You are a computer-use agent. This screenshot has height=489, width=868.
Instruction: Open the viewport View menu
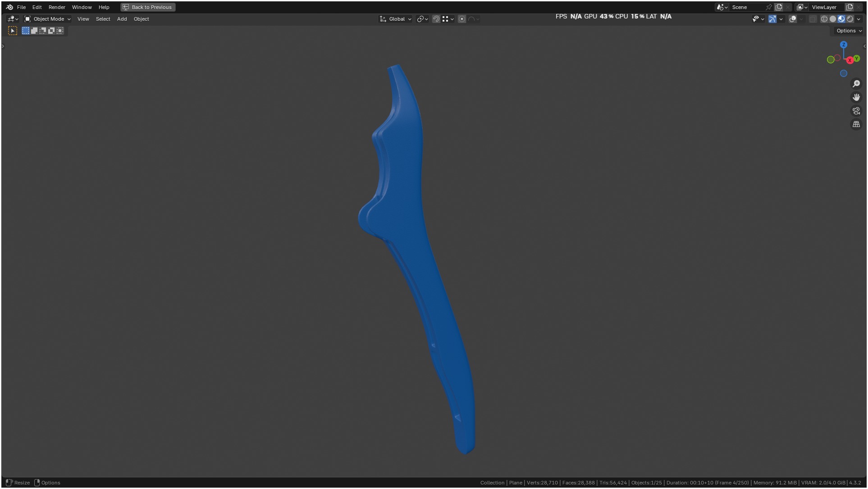[x=83, y=19]
